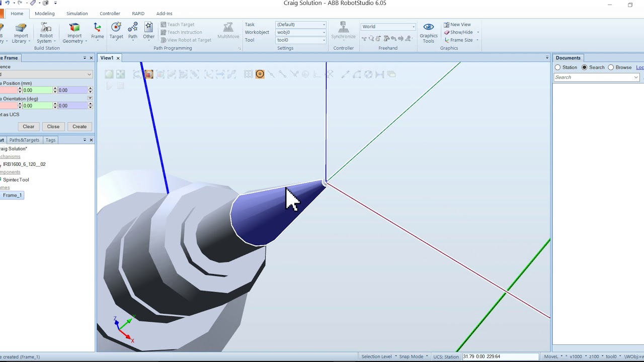Open the Tags tab
Screen dimensions: 644x362
point(50,140)
